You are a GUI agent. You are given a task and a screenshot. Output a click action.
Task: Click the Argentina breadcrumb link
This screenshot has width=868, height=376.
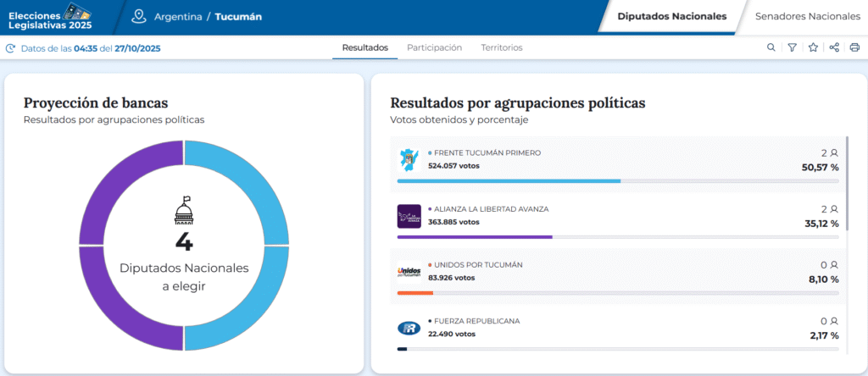point(176,17)
